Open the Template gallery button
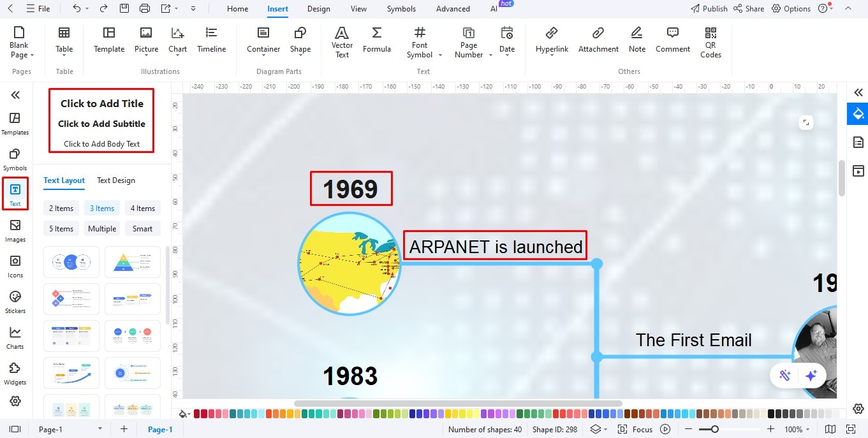The image size is (868, 438). (109, 40)
